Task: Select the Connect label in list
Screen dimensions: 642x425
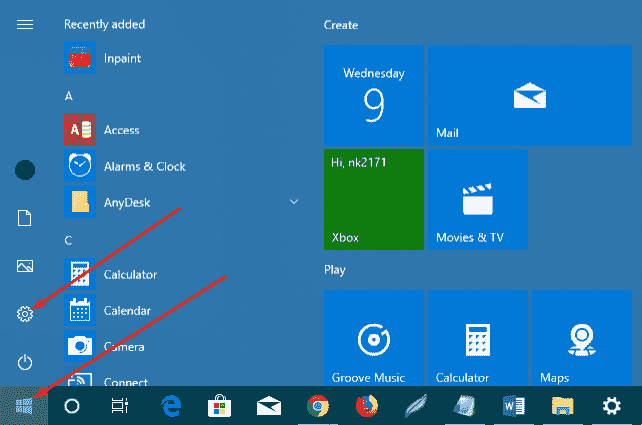Action: [126, 382]
